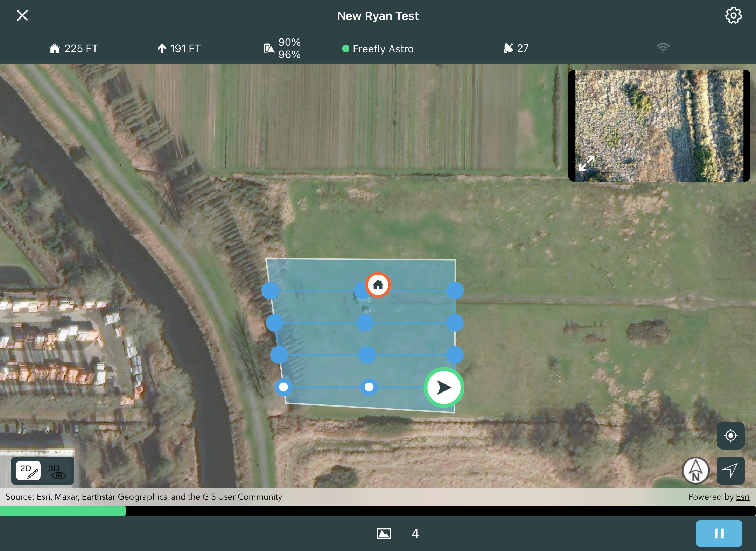Tap the Freefly Astro connection status
This screenshot has height=551, width=756.
click(378, 49)
